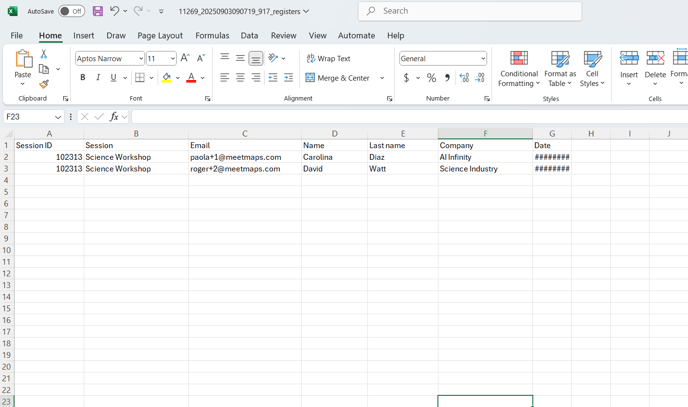This screenshot has height=407, width=688.
Task: Undo the last action
Action: point(115,11)
